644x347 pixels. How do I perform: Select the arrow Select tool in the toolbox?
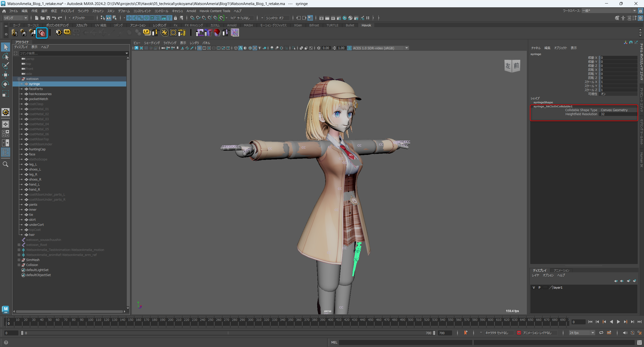(x=6, y=47)
